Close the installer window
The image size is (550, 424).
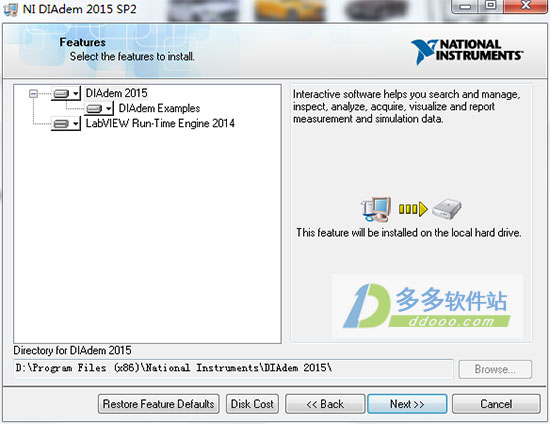pos(525,6)
